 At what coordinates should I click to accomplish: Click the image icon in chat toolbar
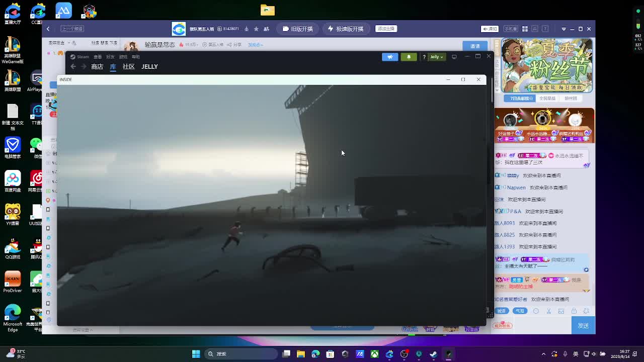(x=561, y=311)
